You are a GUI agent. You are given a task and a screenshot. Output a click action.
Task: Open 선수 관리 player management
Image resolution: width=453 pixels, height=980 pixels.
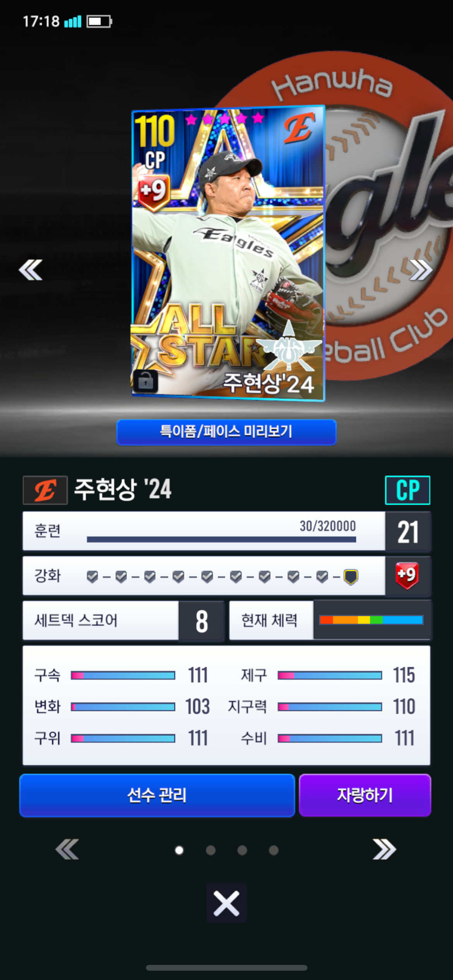[157, 795]
